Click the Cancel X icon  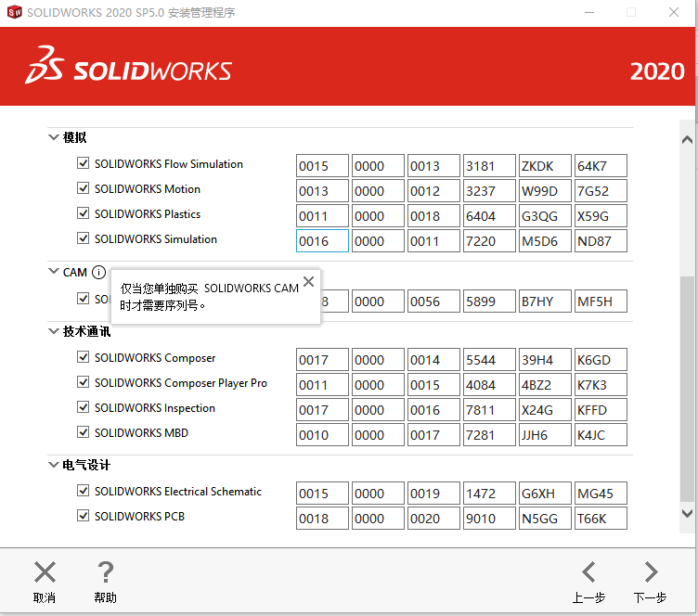point(45,572)
